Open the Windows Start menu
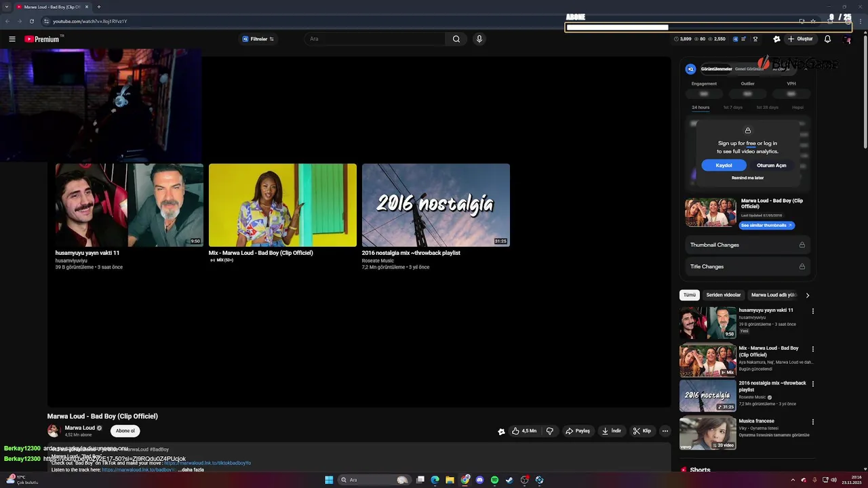Screen dimensions: 868x488 tap(329, 480)
